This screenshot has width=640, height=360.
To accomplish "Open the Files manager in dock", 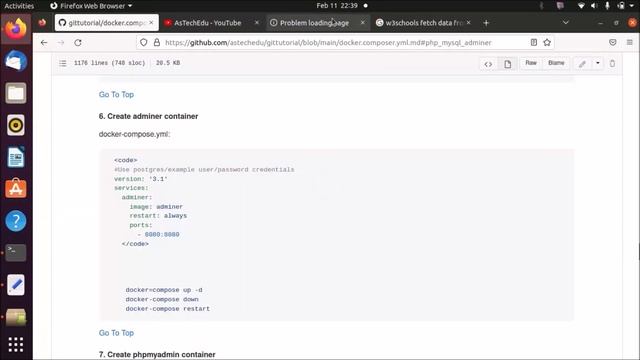I will [16, 93].
